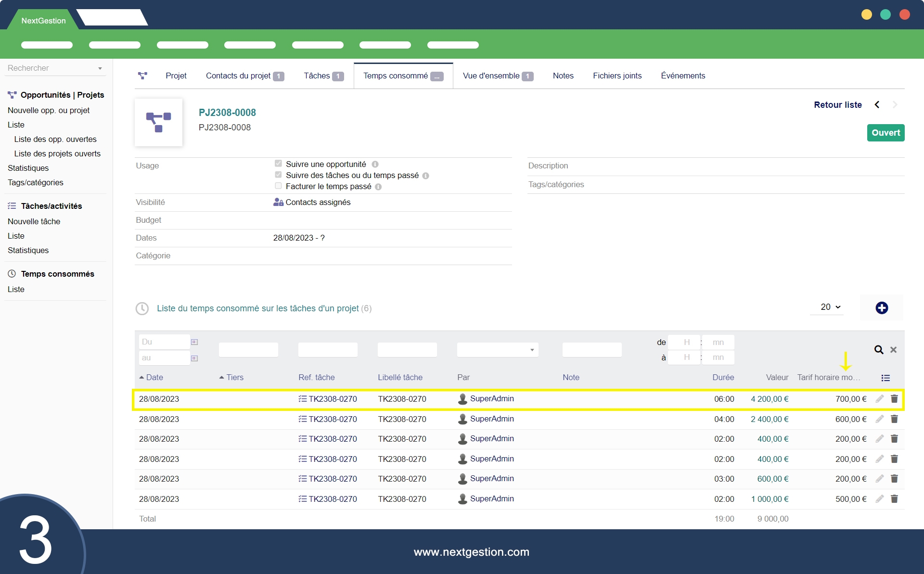Enable the Facturer le temps passé checkbox

tap(278, 186)
